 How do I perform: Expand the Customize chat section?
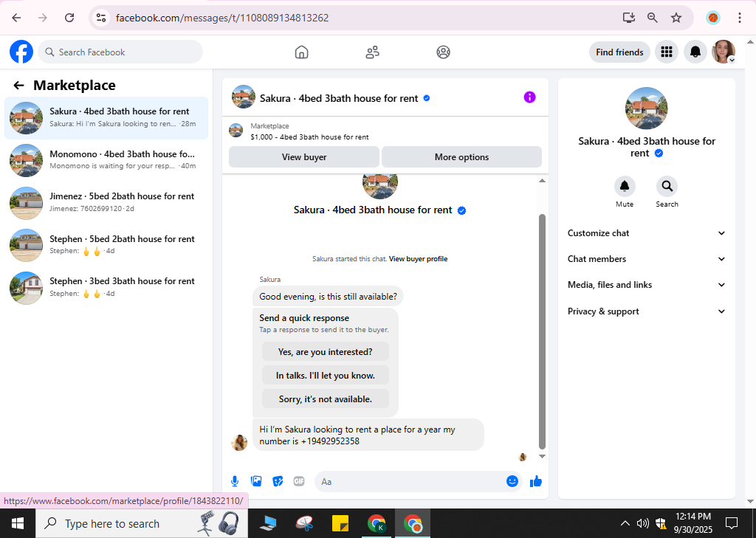(x=646, y=233)
